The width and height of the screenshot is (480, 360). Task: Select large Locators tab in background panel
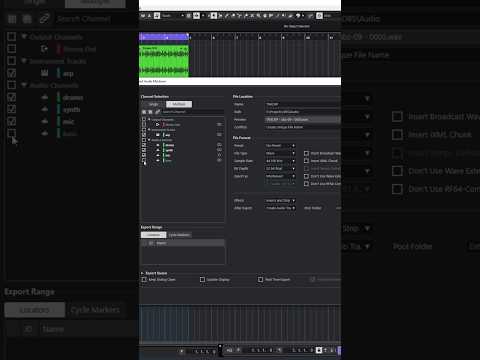tap(35, 310)
